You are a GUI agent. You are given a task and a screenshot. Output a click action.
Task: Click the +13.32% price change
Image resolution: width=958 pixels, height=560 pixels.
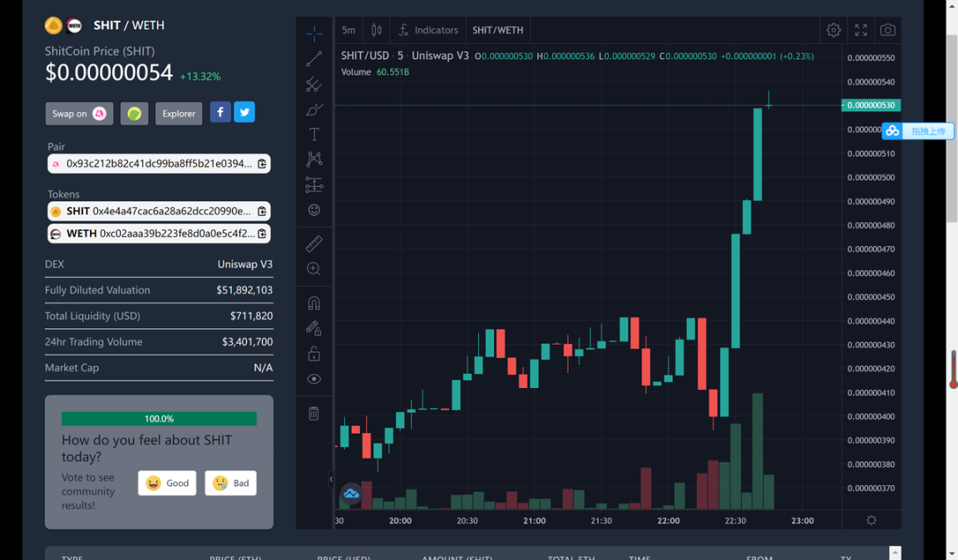pyautogui.click(x=200, y=76)
